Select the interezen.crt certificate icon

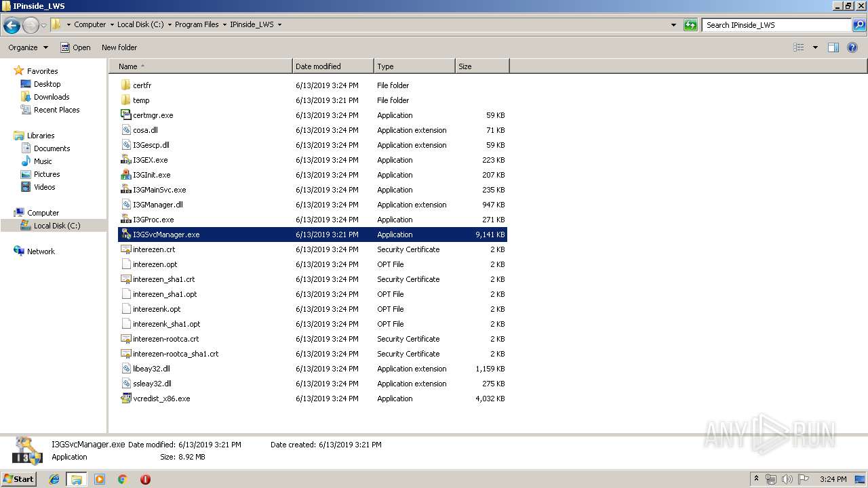pos(125,249)
